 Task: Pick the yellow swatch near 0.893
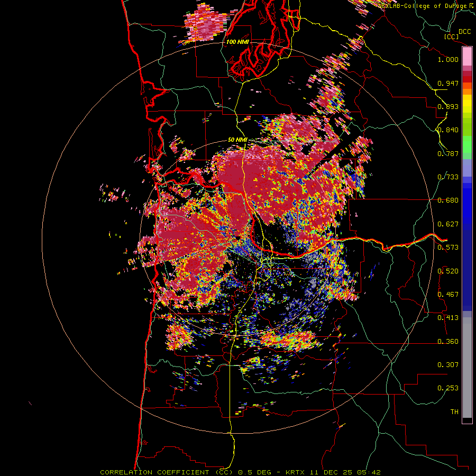(467, 104)
